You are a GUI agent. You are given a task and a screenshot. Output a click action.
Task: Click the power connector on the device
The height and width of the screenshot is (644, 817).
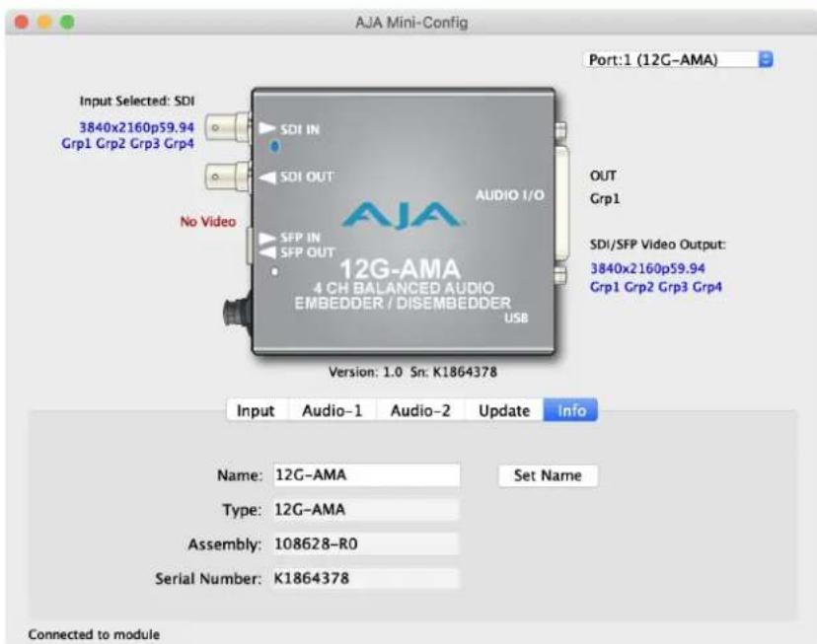click(x=238, y=314)
